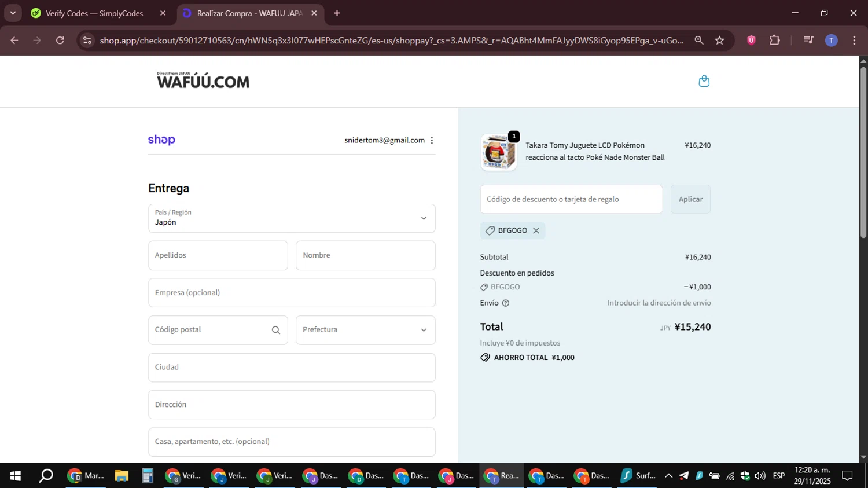Open Calculator from taskbar

click(x=148, y=476)
